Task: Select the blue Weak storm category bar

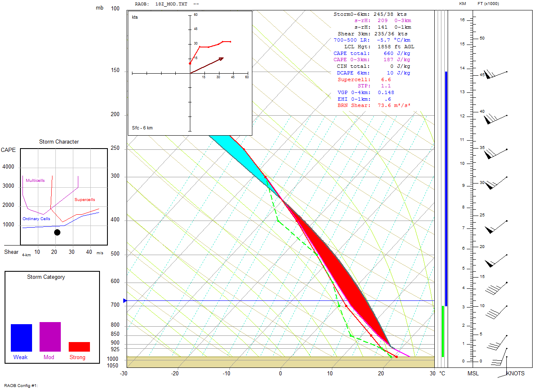Action: coord(21,337)
